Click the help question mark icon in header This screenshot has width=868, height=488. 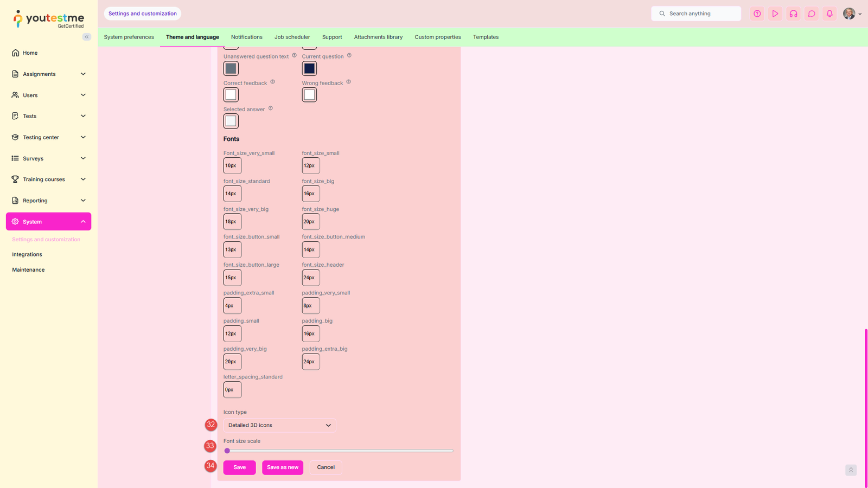pyautogui.click(x=757, y=14)
